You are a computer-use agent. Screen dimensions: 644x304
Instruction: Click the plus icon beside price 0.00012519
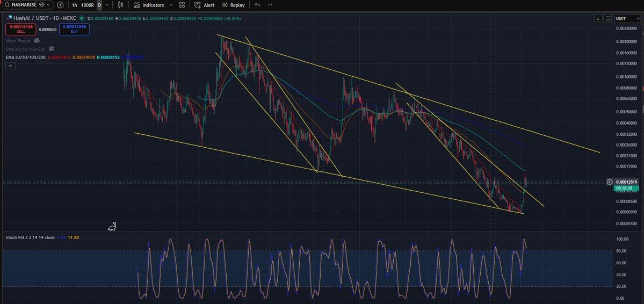click(x=610, y=182)
